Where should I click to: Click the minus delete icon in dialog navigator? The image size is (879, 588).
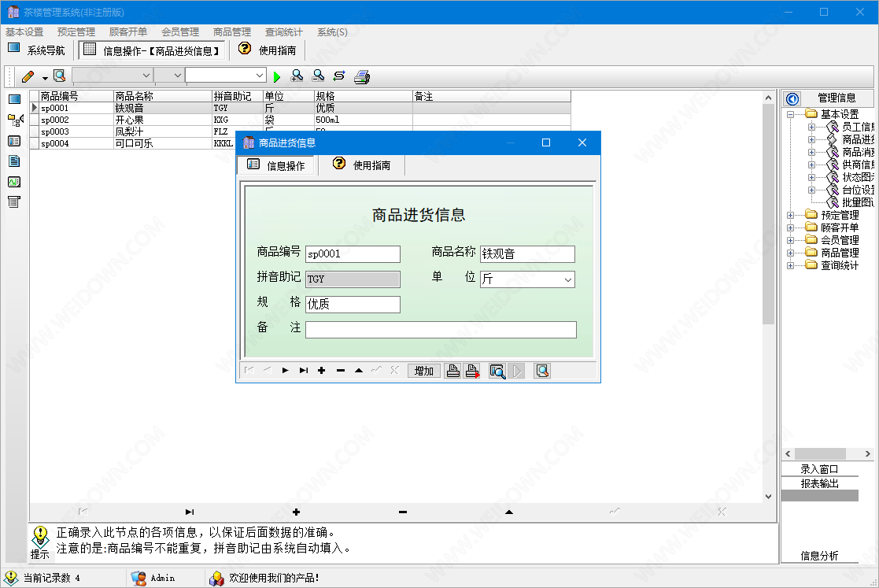point(340,371)
